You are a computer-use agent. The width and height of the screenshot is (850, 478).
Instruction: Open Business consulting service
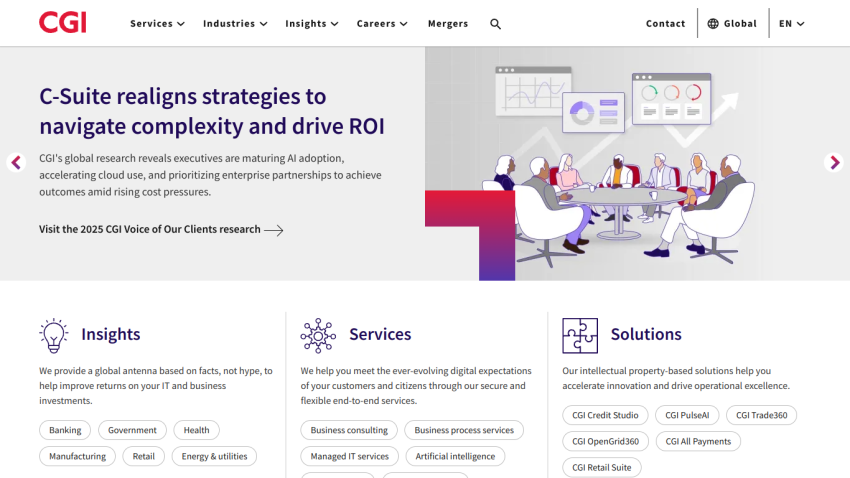point(349,430)
